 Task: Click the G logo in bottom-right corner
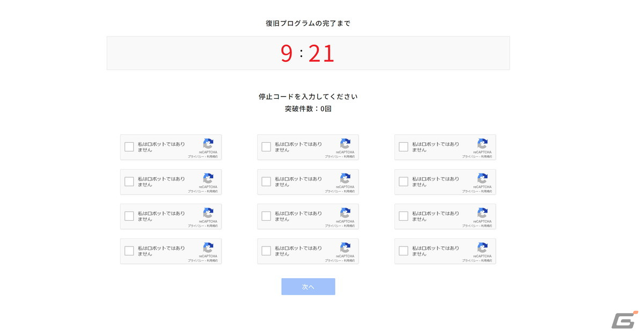[624, 320]
